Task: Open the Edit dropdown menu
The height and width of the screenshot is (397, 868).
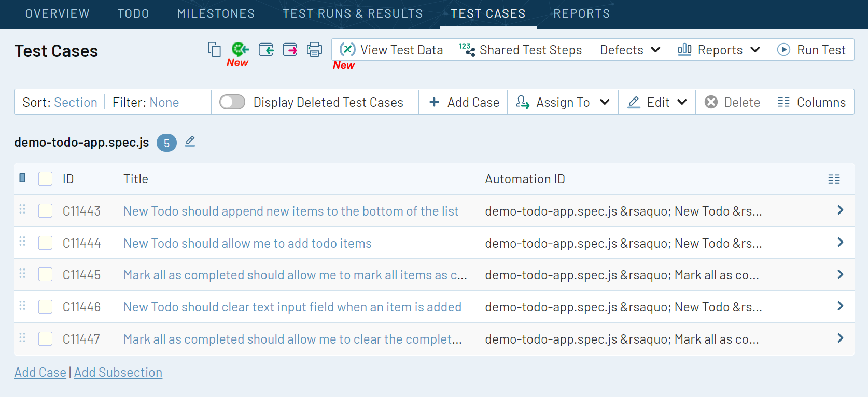Action: [657, 103]
